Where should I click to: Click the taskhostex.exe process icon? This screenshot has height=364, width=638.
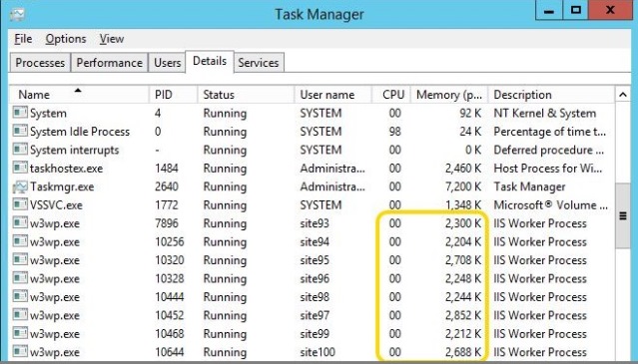[x=20, y=168]
